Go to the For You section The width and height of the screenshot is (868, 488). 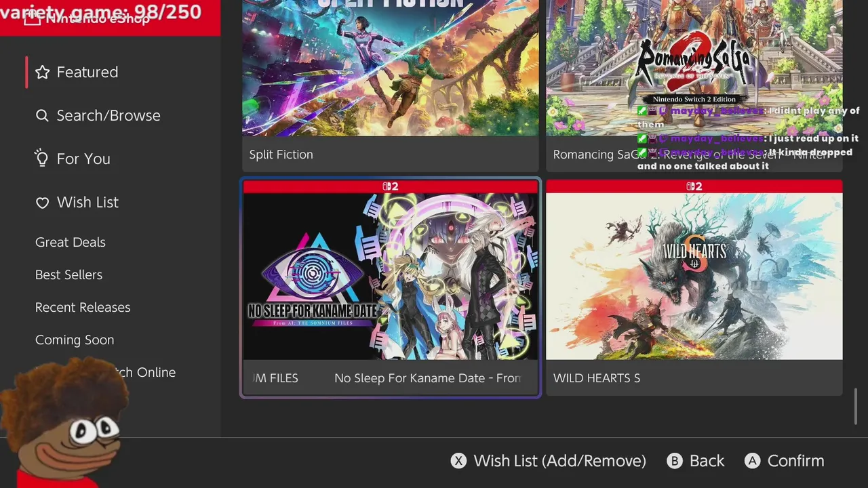pos(83,159)
